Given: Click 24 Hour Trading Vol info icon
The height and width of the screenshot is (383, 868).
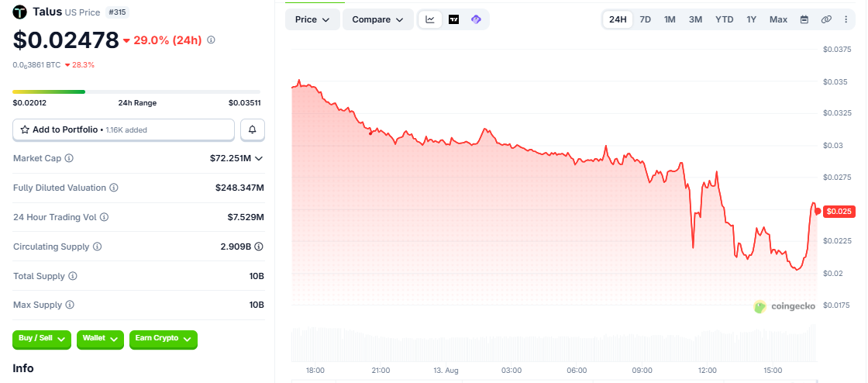Looking at the screenshot, I should (104, 217).
